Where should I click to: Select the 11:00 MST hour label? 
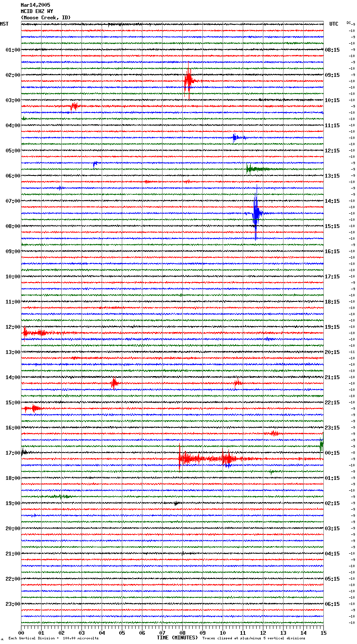tap(13, 302)
